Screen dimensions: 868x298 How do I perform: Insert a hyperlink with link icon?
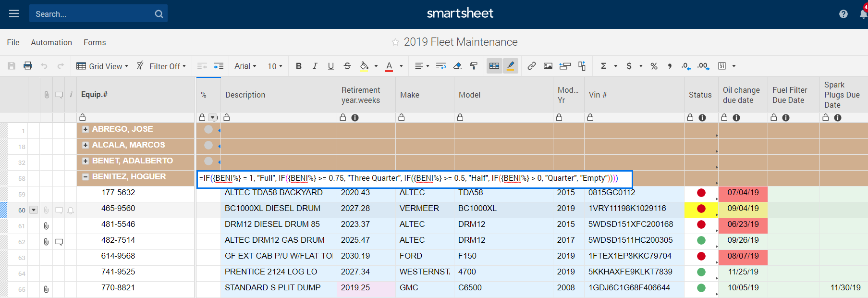tap(532, 66)
